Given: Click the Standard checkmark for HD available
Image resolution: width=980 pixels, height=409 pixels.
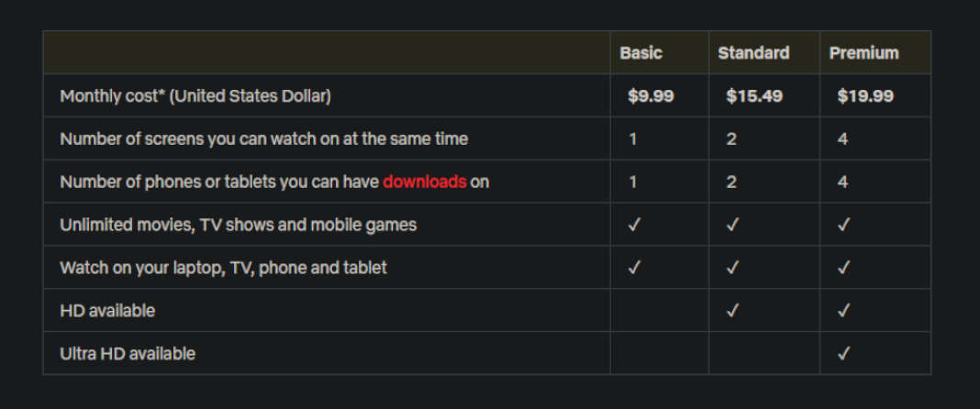Looking at the screenshot, I should [x=732, y=310].
